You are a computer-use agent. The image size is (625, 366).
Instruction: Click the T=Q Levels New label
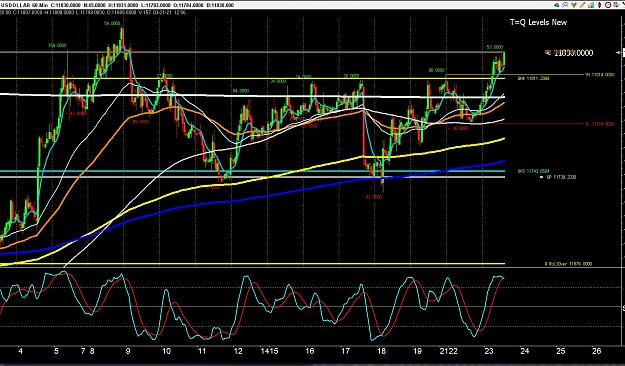538,22
